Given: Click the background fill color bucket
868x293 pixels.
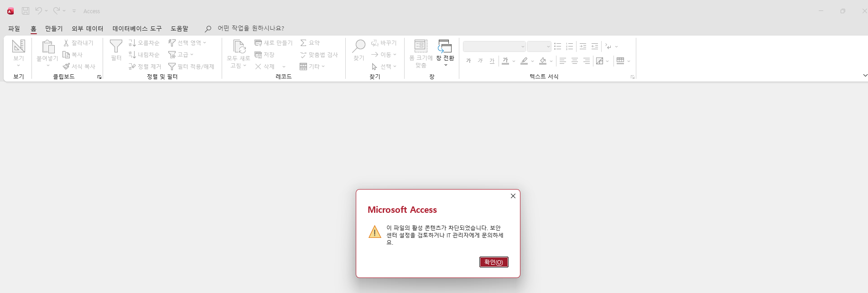Looking at the screenshot, I should [543, 61].
